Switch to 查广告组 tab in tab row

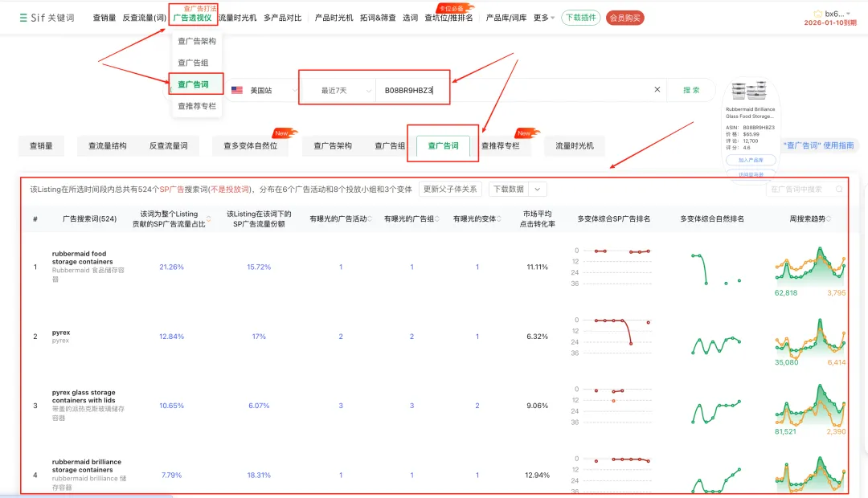tap(390, 145)
